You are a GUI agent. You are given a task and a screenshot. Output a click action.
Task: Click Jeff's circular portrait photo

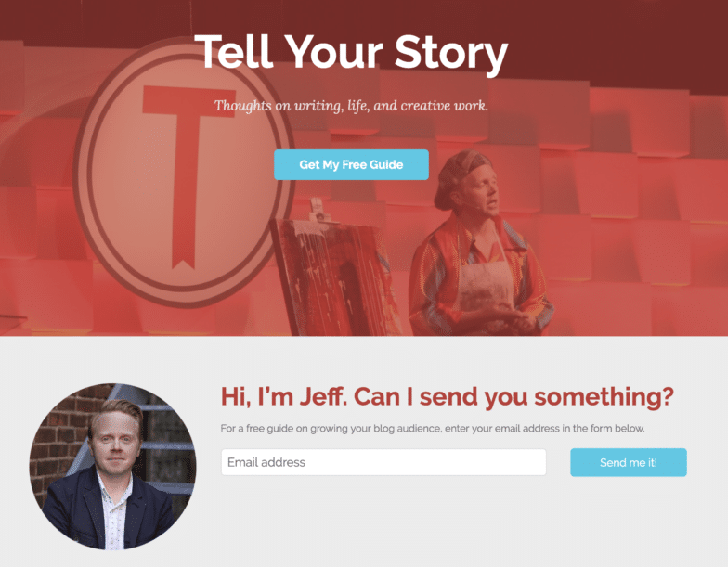(x=113, y=466)
